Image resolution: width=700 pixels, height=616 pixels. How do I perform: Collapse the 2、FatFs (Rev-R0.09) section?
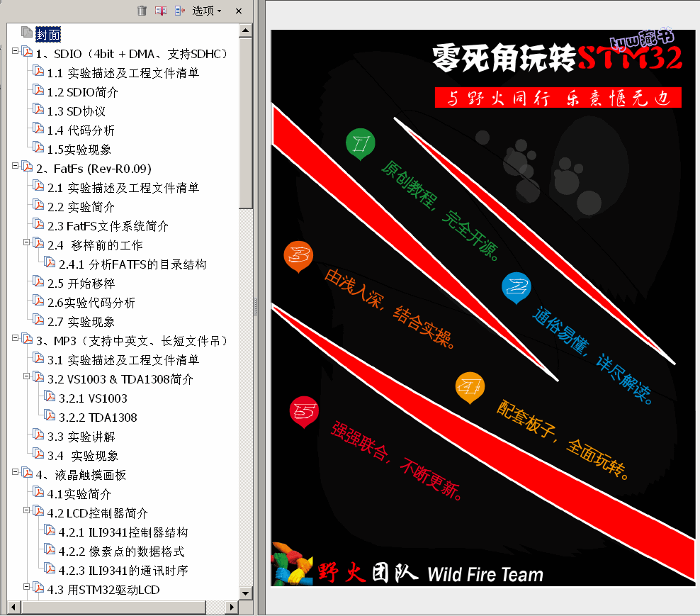pyautogui.click(x=15, y=166)
